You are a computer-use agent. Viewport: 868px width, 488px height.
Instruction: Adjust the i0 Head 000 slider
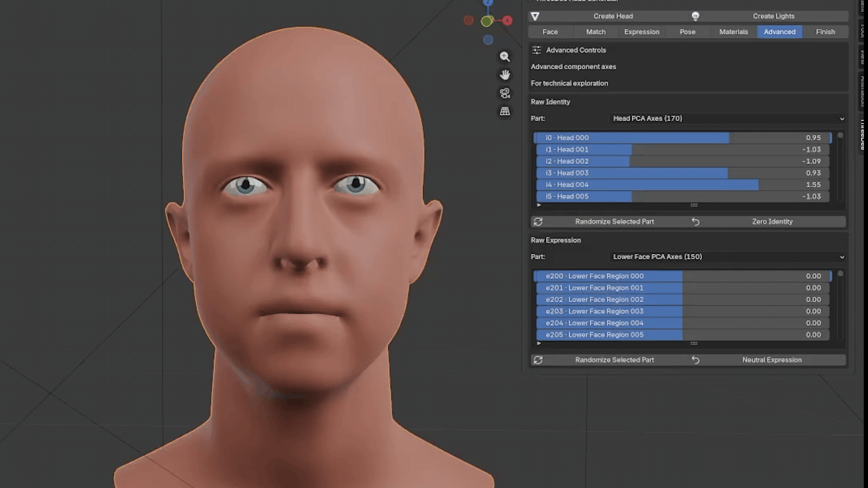point(683,138)
